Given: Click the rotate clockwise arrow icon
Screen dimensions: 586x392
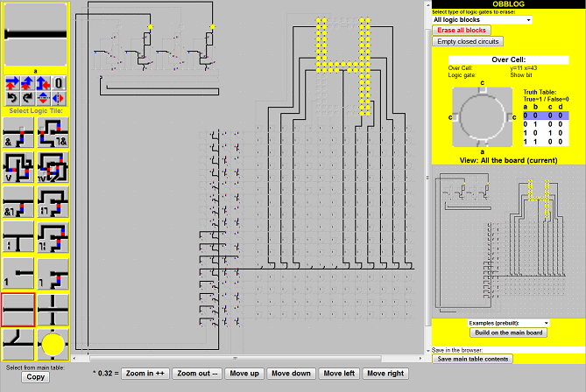Looking at the screenshot, I should click(x=26, y=99).
